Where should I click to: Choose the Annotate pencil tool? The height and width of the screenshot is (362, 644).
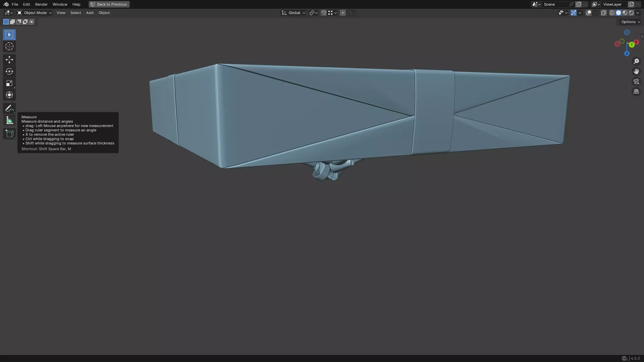point(9,108)
